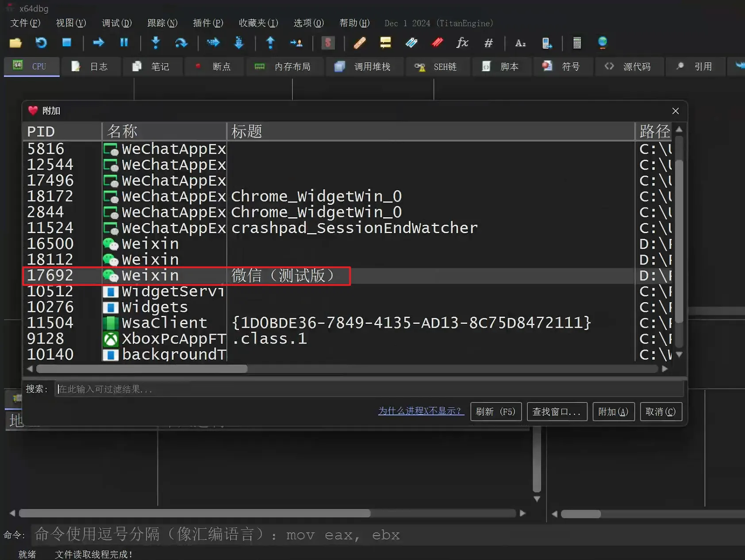
Task: Click the Bookmarks red icon
Action: click(x=437, y=42)
